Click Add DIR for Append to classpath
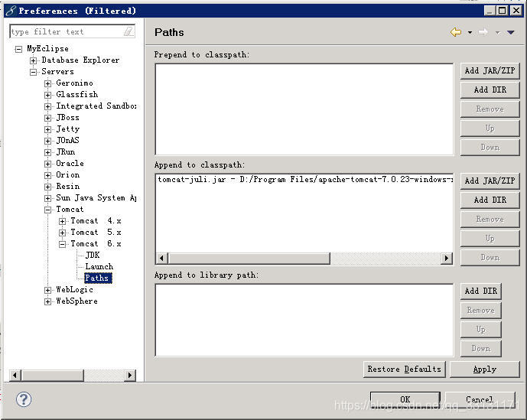The width and height of the screenshot is (527, 420). pyautogui.click(x=490, y=200)
